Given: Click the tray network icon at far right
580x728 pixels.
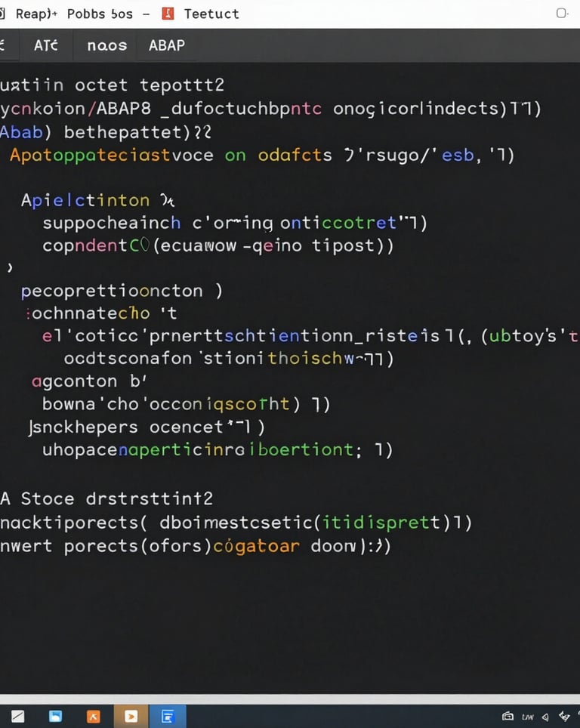Looking at the screenshot, I should coord(564,717).
